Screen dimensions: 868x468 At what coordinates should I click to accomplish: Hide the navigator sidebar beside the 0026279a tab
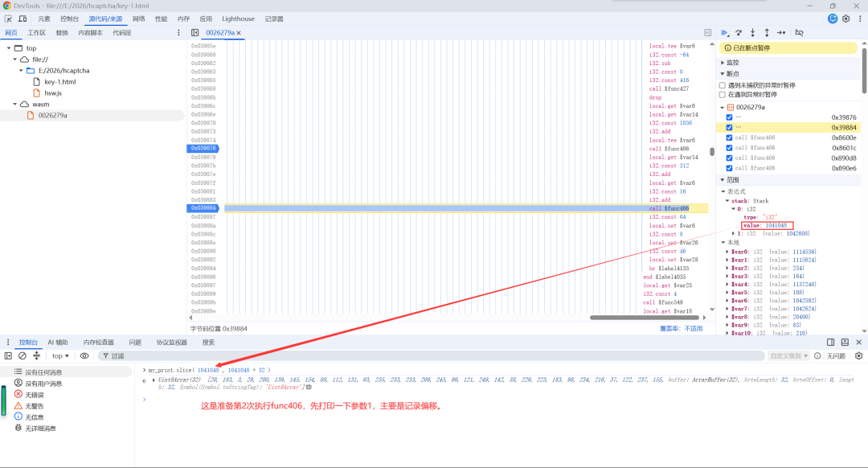(x=194, y=33)
